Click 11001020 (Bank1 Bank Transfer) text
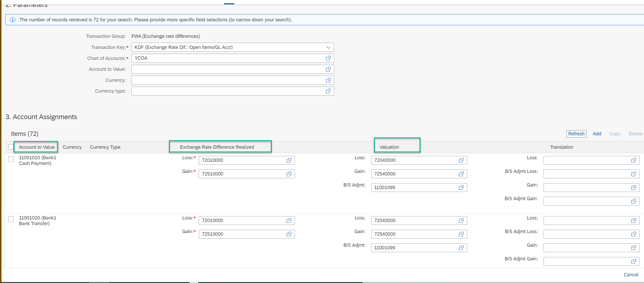Screen dimensions: 644x283 pyautogui.click(x=38, y=221)
